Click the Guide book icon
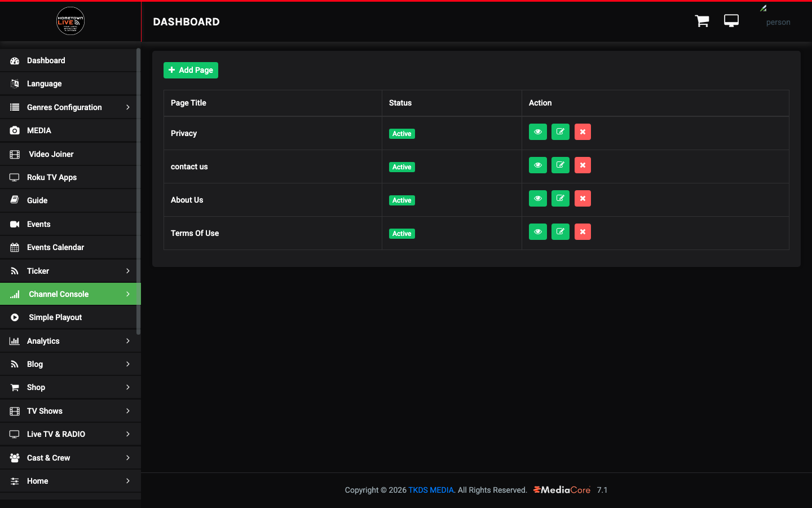The image size is (812, 508). [x=15, y=200]
